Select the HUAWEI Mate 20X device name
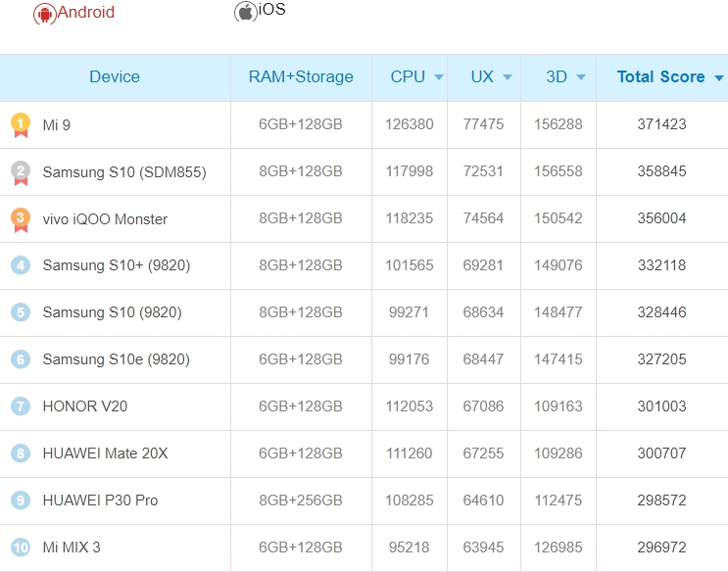 click(105, 453)
